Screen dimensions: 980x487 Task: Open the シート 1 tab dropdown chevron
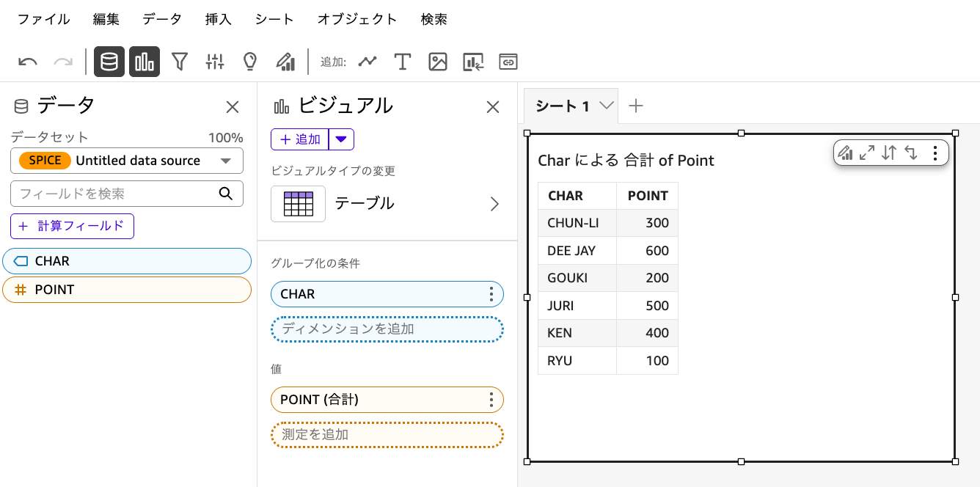pos(605,106)
